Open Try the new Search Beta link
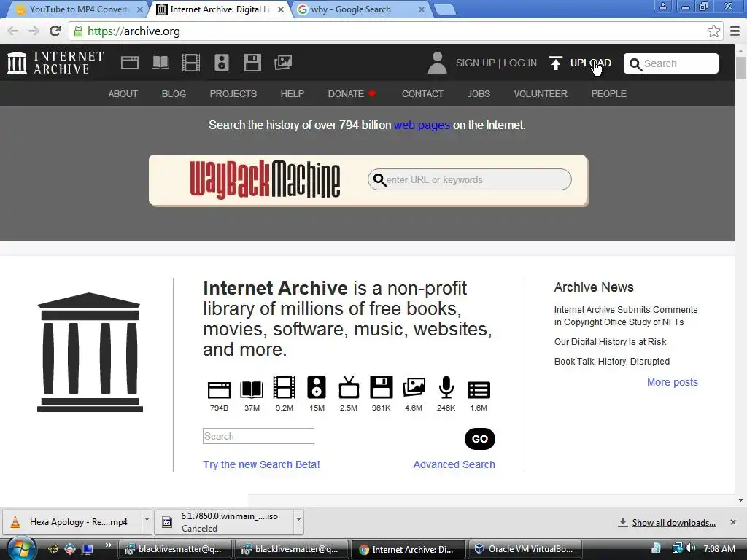 click(261, 464)
